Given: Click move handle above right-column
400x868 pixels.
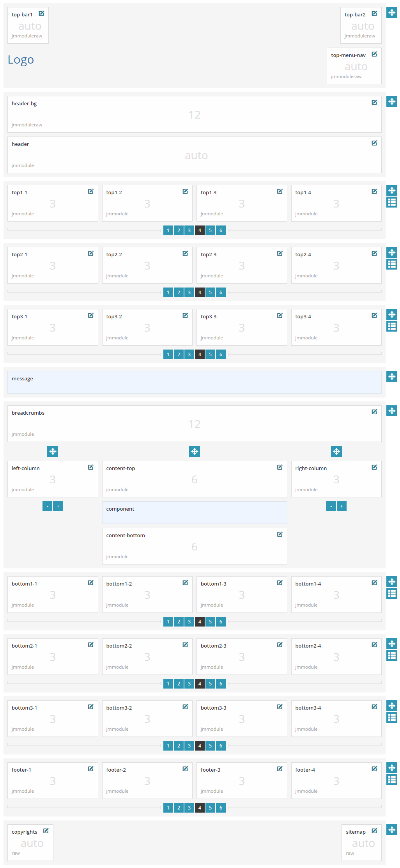Looking at the screenshot, I should click(336, 451).
